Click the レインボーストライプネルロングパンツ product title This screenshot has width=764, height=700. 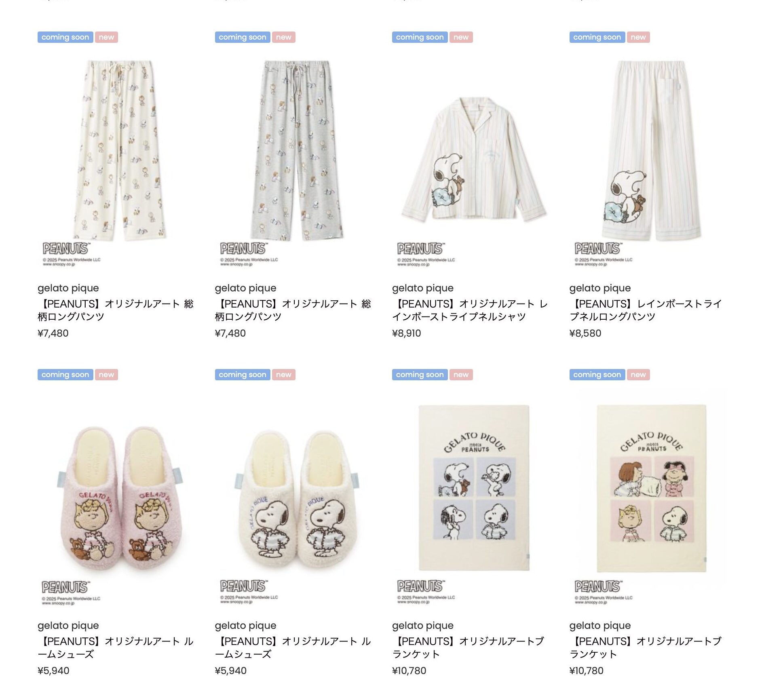[x=646, y=310]
